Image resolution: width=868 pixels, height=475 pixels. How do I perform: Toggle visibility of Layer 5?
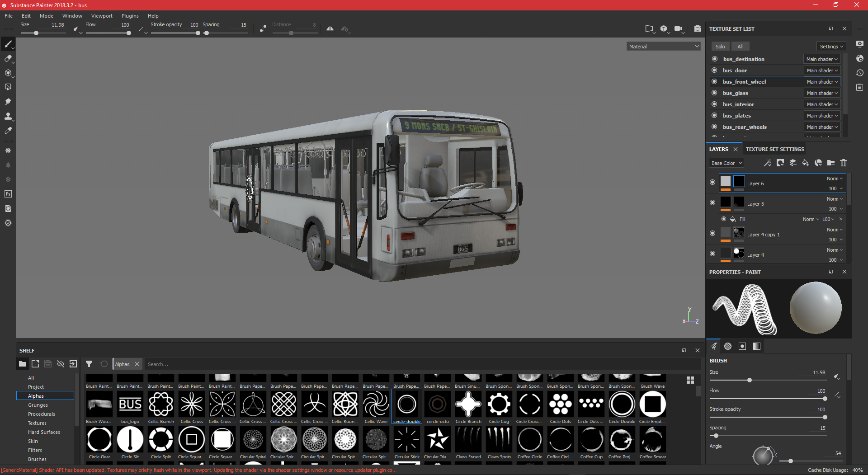click(x=712, y=203)
